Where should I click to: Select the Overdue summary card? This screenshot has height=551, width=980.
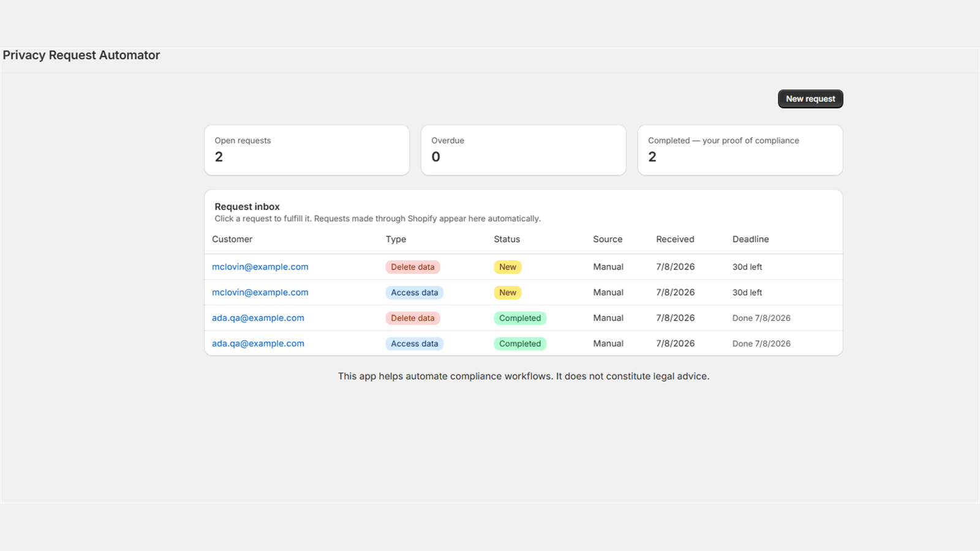[x=524, y=150]
